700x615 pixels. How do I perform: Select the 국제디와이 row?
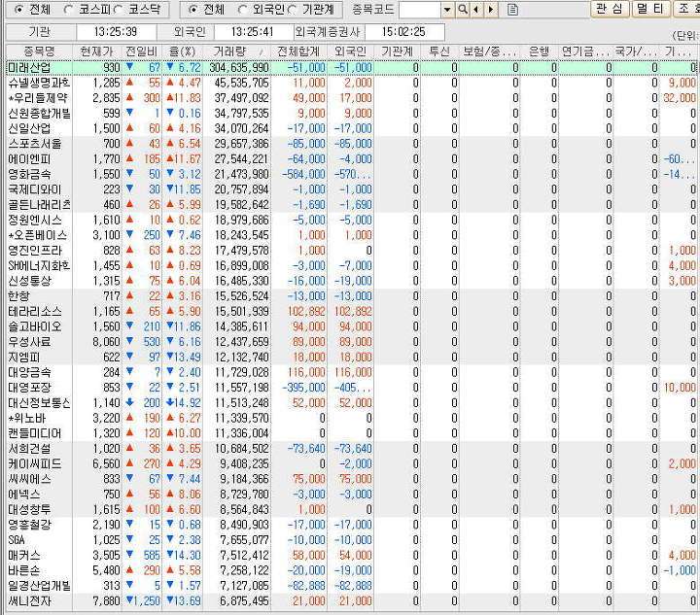point(351,189)
